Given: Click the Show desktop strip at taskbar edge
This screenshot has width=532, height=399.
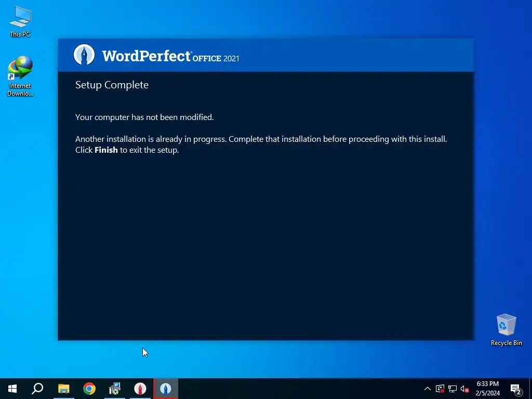Looking at the screenshot, I should 530,389.
